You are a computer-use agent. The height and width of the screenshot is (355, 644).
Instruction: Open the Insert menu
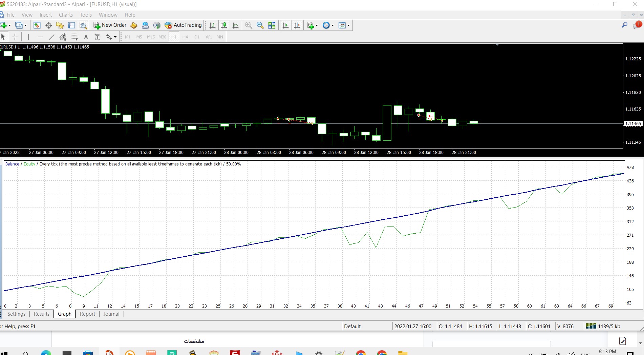[x=46, y=15]
